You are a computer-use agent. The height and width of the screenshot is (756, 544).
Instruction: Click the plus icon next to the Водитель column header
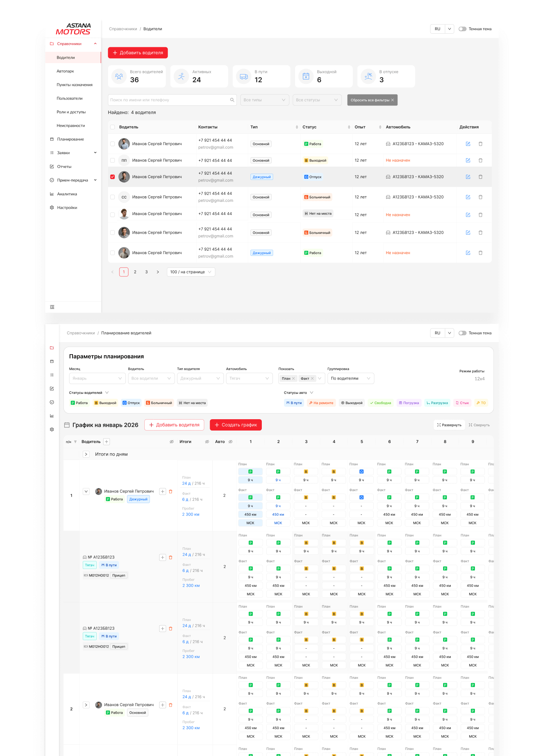coord(107,442)
